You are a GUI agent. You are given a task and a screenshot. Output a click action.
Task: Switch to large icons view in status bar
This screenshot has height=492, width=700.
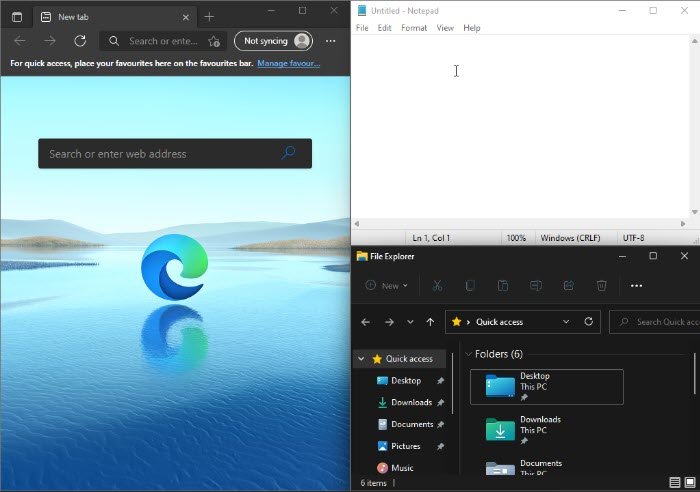(x=690, y=483)
